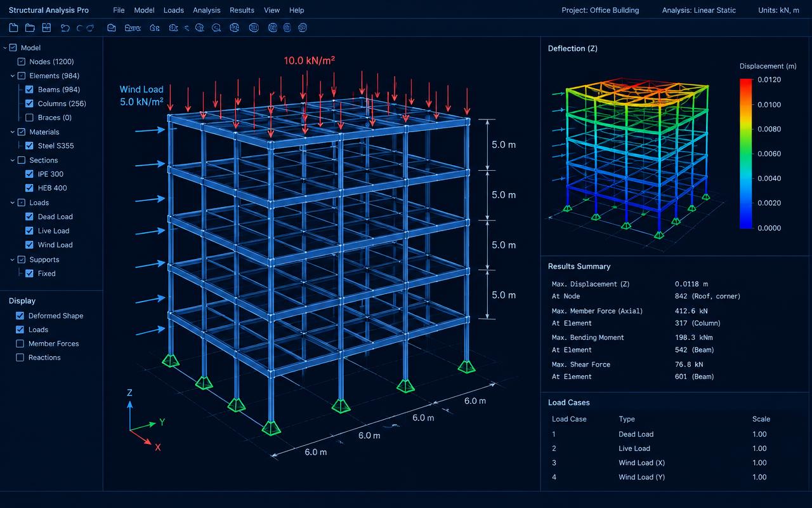Screen dimensions: 812x508
Task: Uncheck the Beams (984) checkbox
Action: pyautogui.click(x=29, y=90)
